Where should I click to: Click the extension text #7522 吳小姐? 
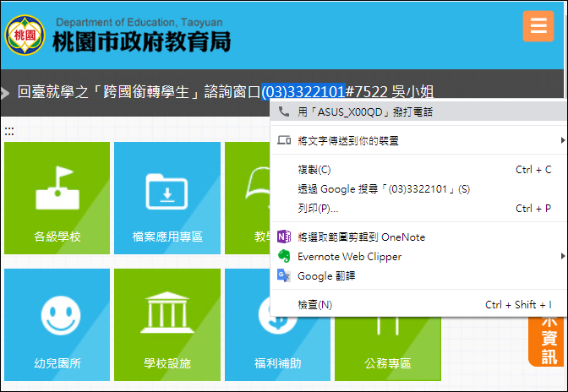point(390,92)
